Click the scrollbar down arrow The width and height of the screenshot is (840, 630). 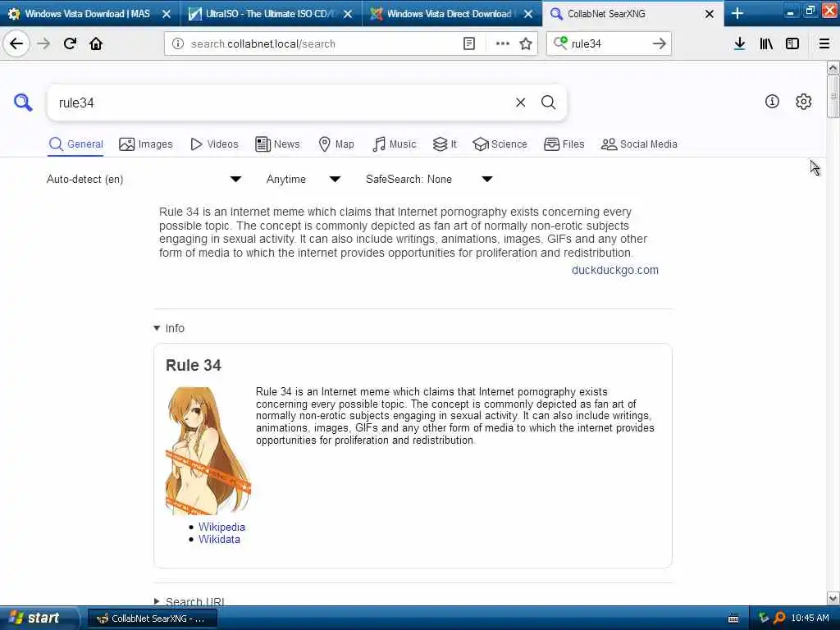[x=833, y=598]
